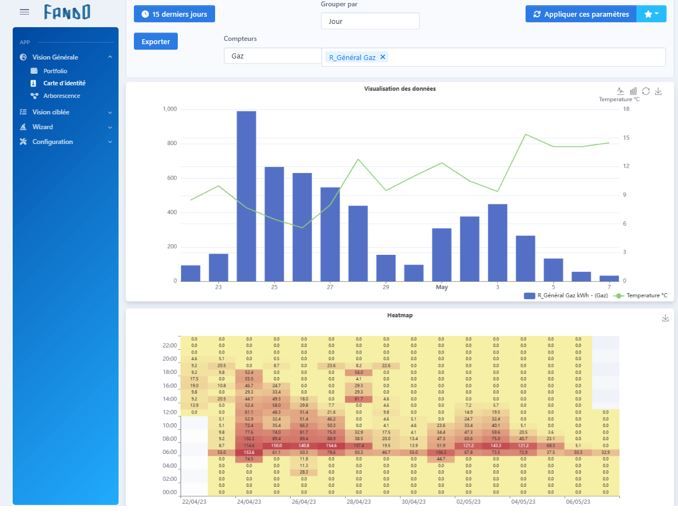Click the Vision ciblée list icon
The width and height of the screenshot is (678, 531).
click(23, 112)
